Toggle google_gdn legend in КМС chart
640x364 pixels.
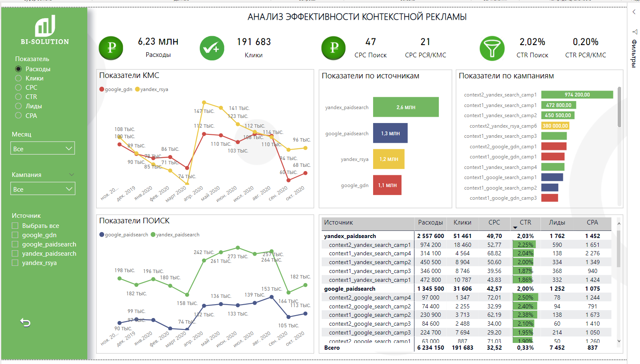[x=116, y=89]
